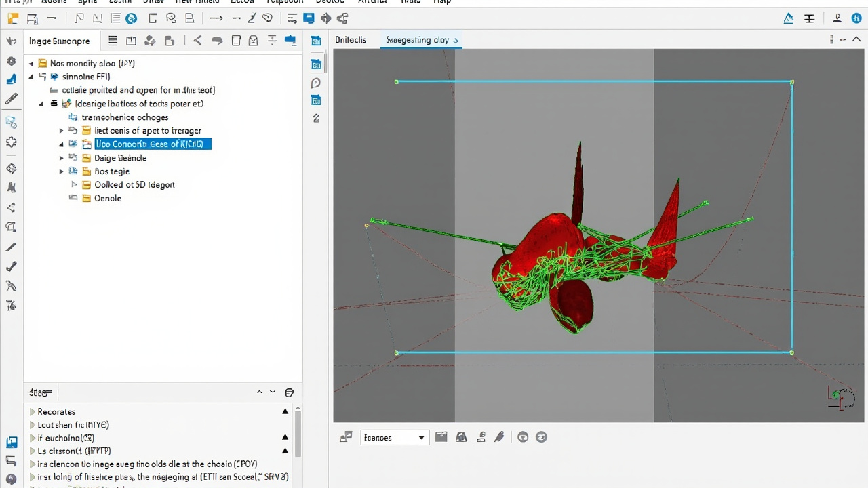The height and width of the screenshot is (488, 868).
Task: Select 'Oolked ot 5D Idegort' tree item
Action: (134, 184)
